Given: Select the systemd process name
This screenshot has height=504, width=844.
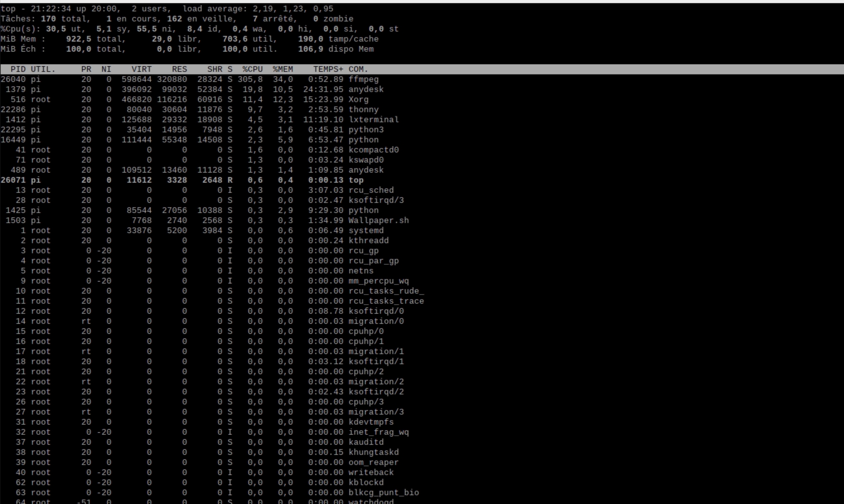Looking at the screenshot, I should point(366,231).
